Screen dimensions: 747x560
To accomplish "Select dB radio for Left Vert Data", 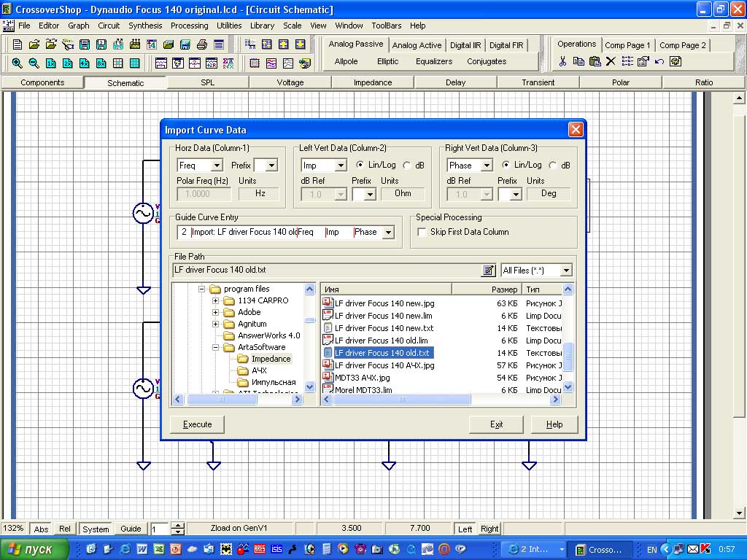I will click(407, 166).
